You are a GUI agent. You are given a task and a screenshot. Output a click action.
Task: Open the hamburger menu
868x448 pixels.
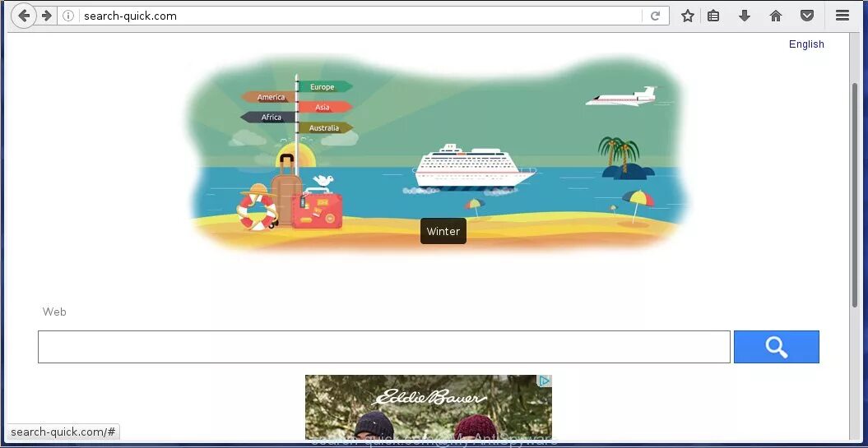pos(842,16)
